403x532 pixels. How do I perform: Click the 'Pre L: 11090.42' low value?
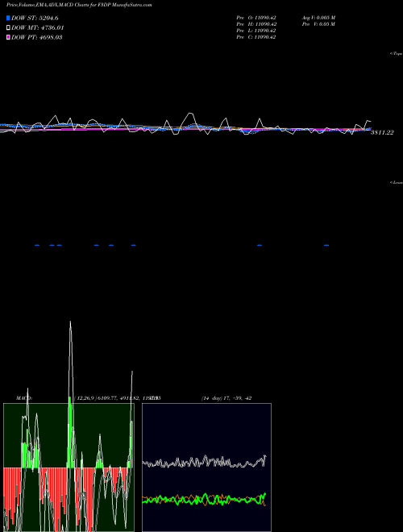point(256,31)
